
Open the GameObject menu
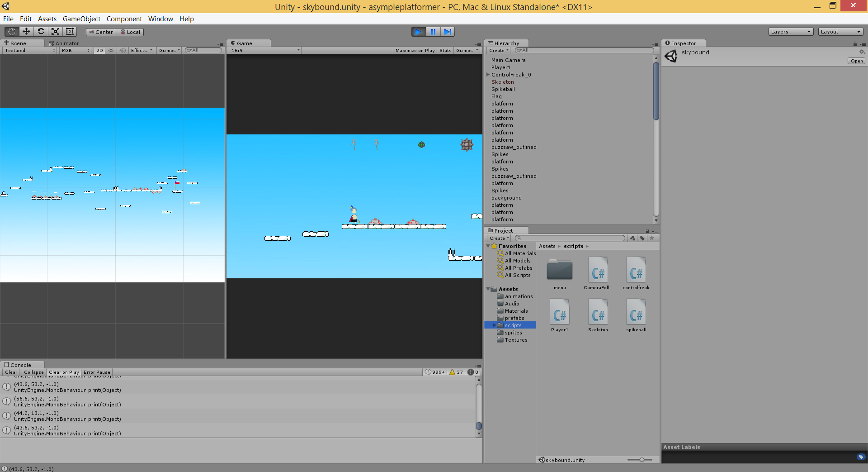[x=81, y=19]
